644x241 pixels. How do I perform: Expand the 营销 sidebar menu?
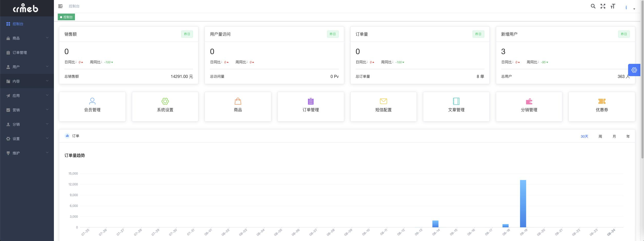click(27, 110)
